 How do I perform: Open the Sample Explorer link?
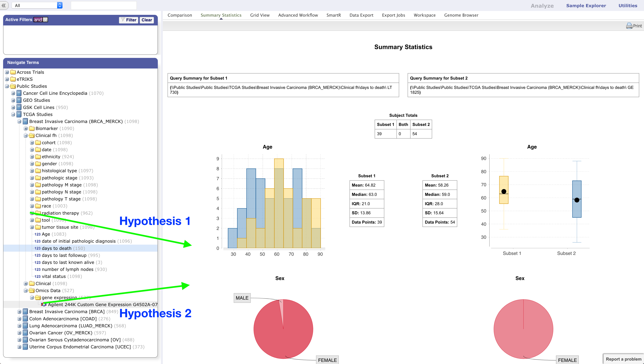pyautogui.click(x=586, y=6)
